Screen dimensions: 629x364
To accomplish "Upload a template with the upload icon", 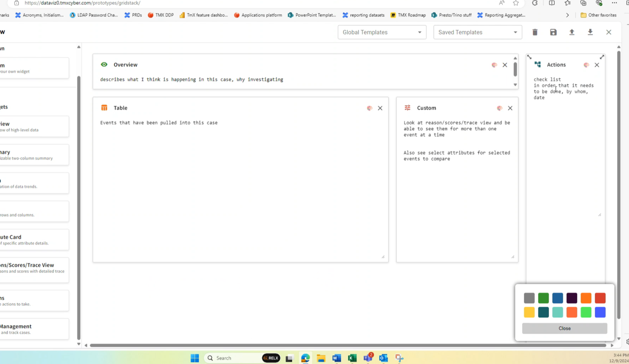I will pos(572,32).
